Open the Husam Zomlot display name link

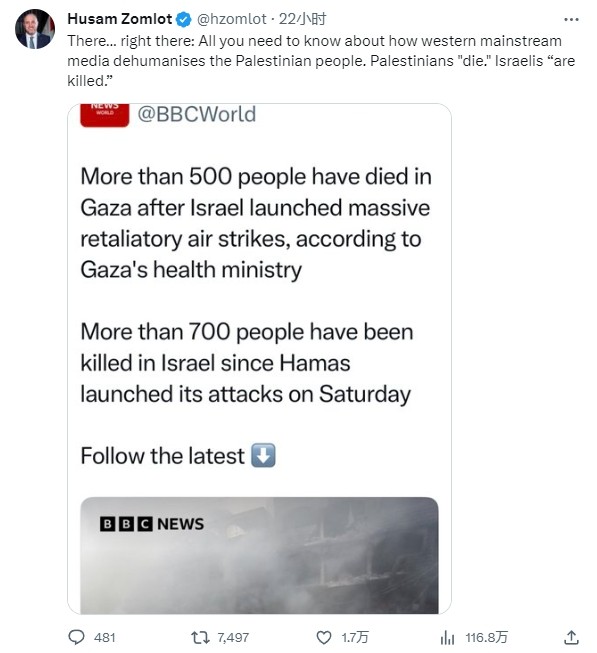pyautogui.click(x=119, y=19)
